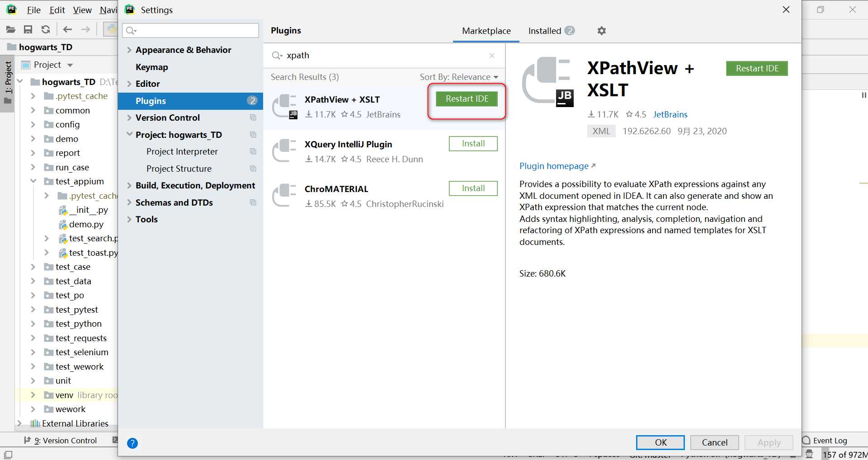Open the Plugin homepage link
Viewport: 868px width, 460px height.
pyautogui.click(x=557, y=166)
